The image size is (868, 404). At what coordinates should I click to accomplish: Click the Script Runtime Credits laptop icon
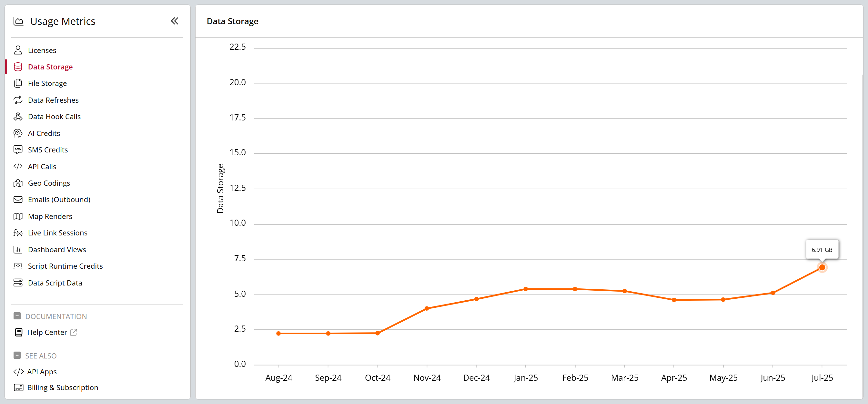coord(18,266)
